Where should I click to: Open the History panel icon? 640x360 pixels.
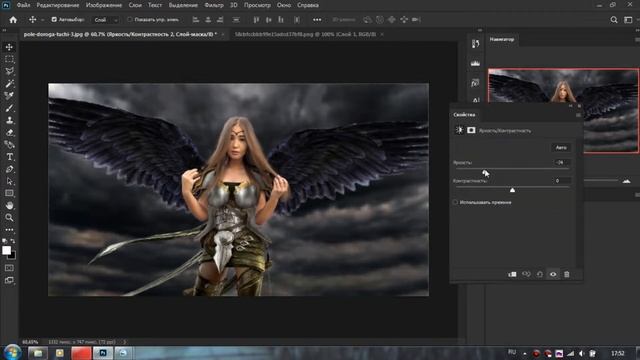(x=475, y=44)
